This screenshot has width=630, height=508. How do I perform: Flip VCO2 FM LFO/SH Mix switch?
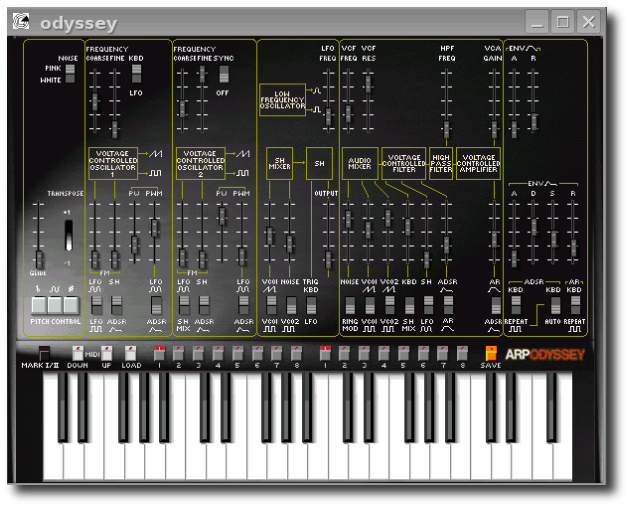[184, 306]
